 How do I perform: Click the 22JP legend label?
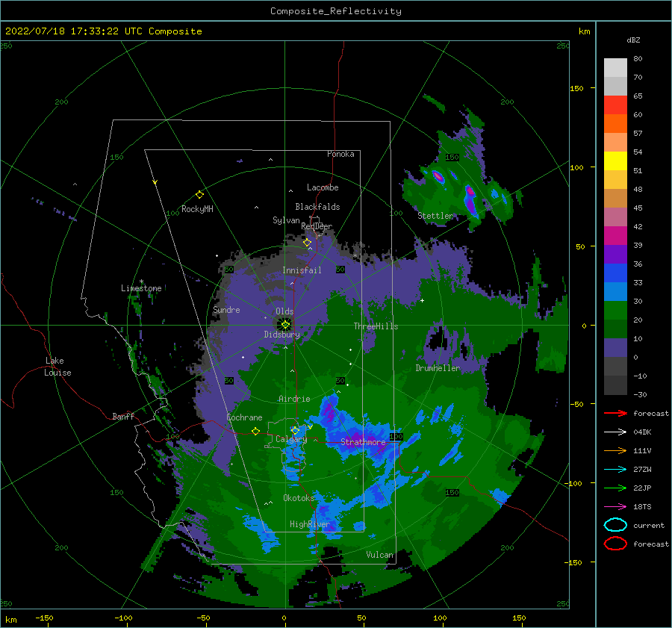[642, 488]
